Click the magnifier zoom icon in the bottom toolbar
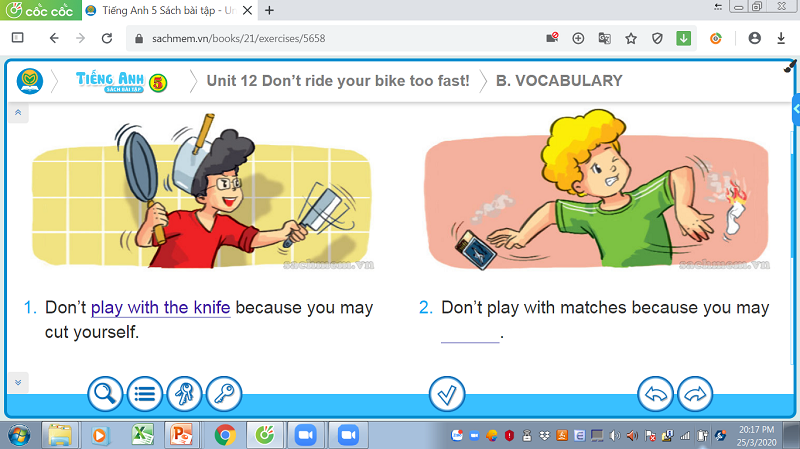The image size is (800, 449). point(105,394)
